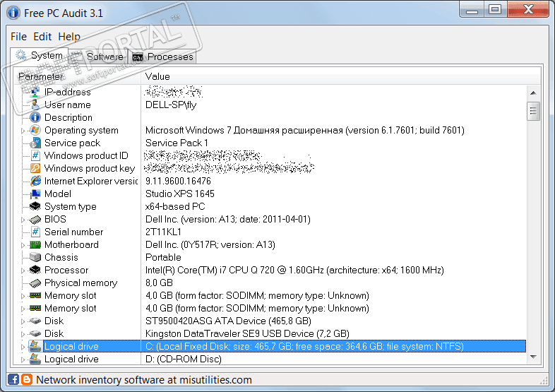
Task: Expand the second Memory slot node
Action: click(23, 309)
